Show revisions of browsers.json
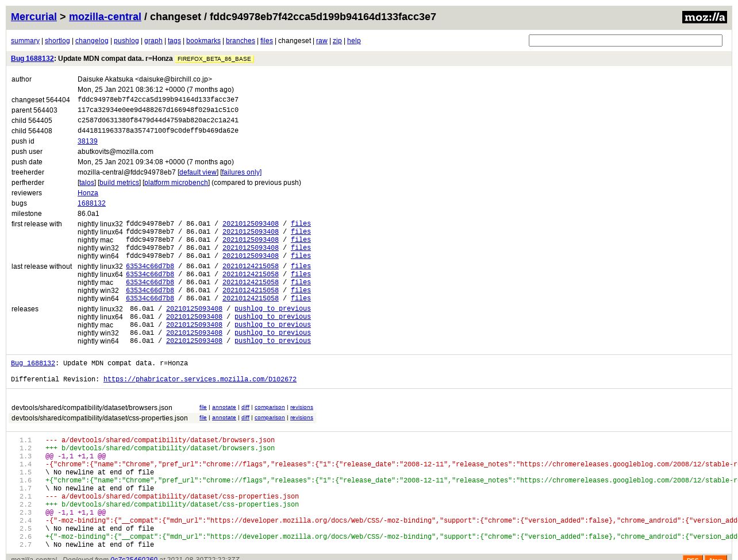 pos(302,407)
